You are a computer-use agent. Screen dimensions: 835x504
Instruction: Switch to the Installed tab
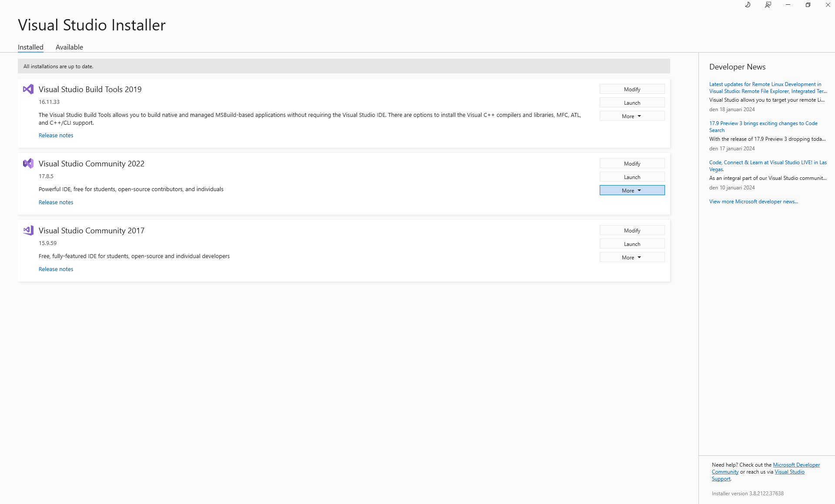(x=30, y=47)
